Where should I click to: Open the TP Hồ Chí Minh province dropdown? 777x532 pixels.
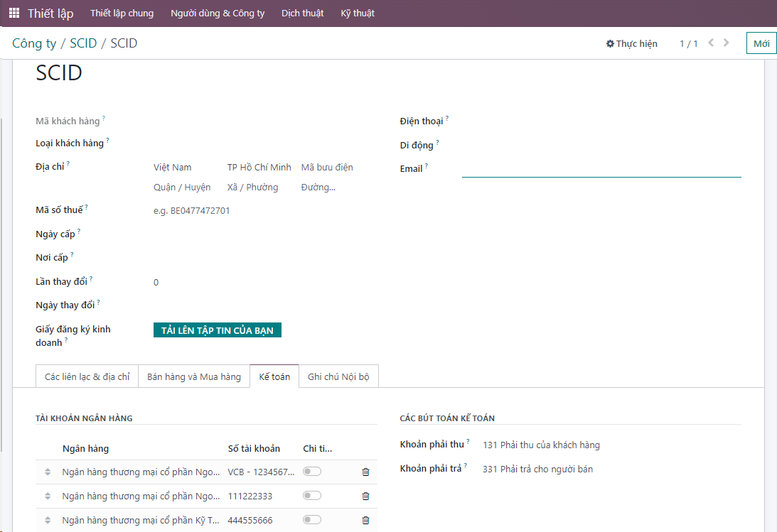259,167
